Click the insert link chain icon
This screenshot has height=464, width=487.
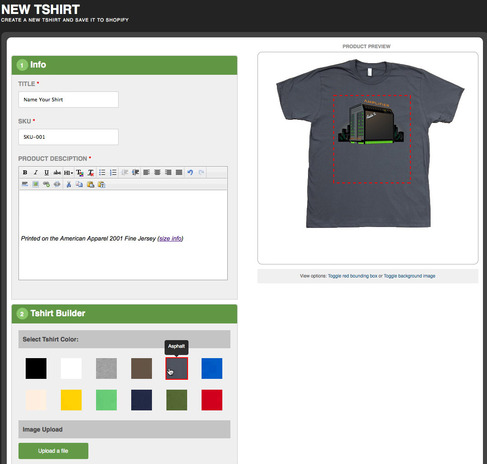(x=46, y=184)
